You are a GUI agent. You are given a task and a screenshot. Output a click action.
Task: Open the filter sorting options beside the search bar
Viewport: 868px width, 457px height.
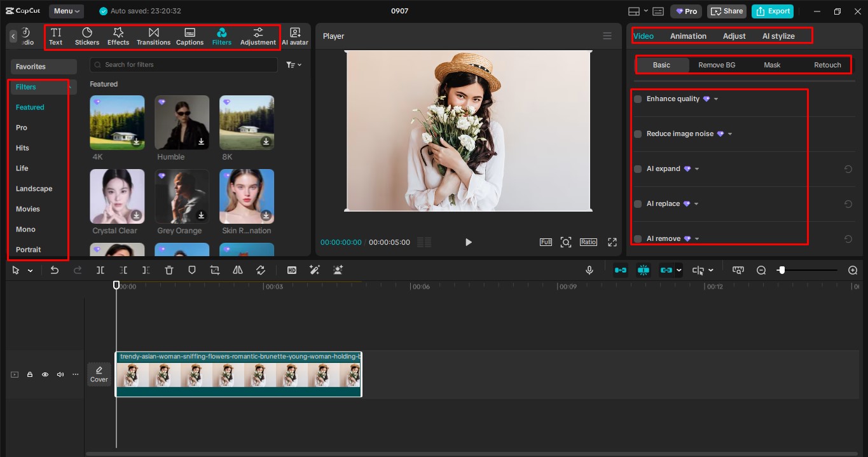292,64
